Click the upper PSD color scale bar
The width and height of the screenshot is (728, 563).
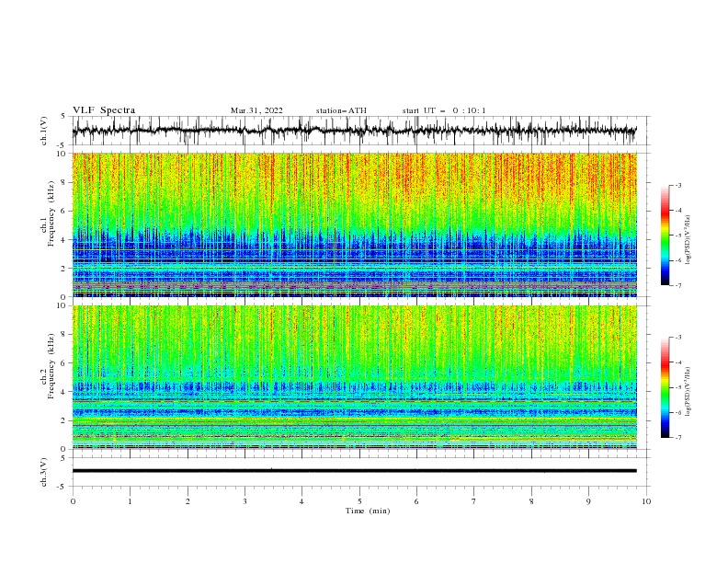(665, 236)
